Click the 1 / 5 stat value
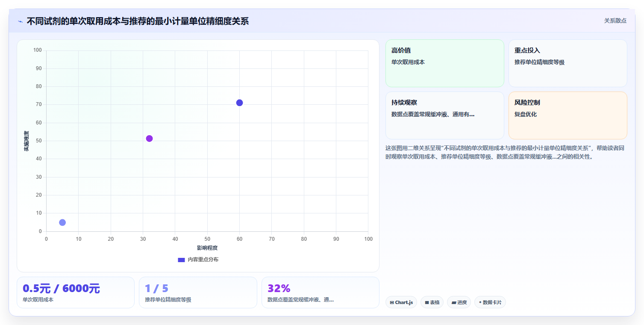Image resolution: width=644 pixels, height=325 pixels. 157,288
